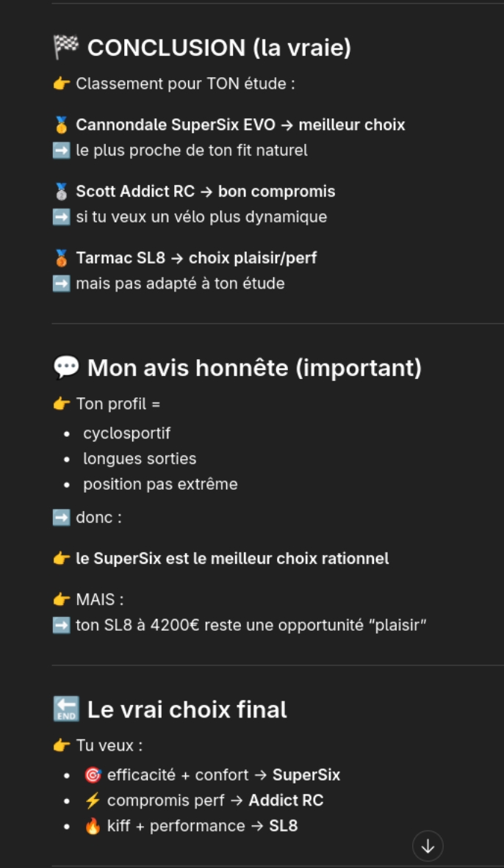Click the gold medal emoji
Screen dimensions: 504x868
point(62,125)
